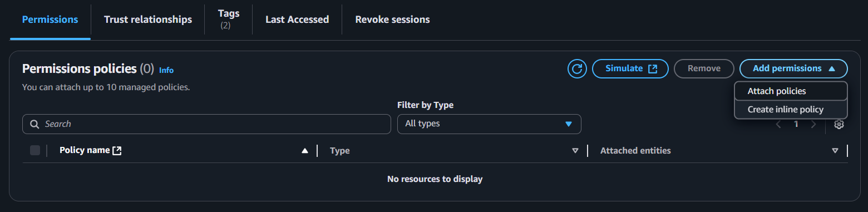Image resolution: width=868 pixels, height=212 pixels.
Task: Sort by Attached entities column arrow
Action: click(835, 151)
